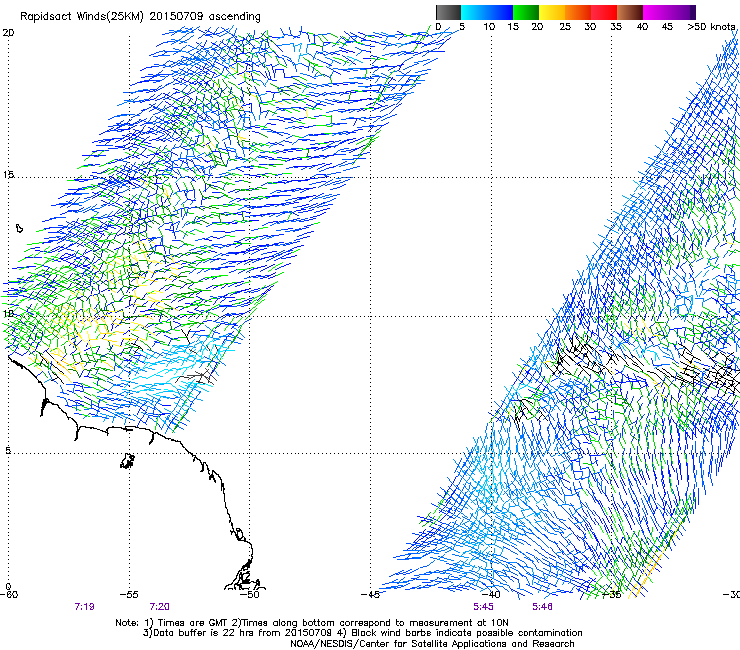Click the red 30-35 knots legend segment
The image size is (740, 650).
point(604,12)
